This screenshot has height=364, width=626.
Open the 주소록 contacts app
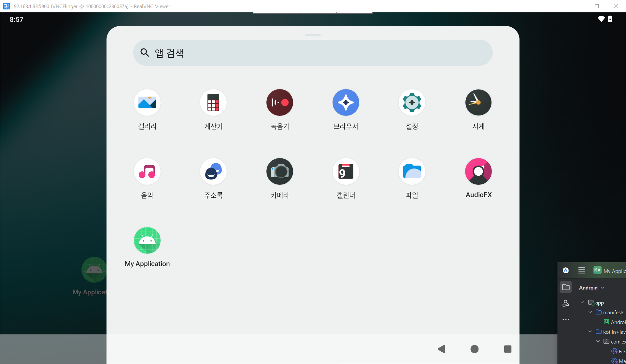[x=213, y=172]
